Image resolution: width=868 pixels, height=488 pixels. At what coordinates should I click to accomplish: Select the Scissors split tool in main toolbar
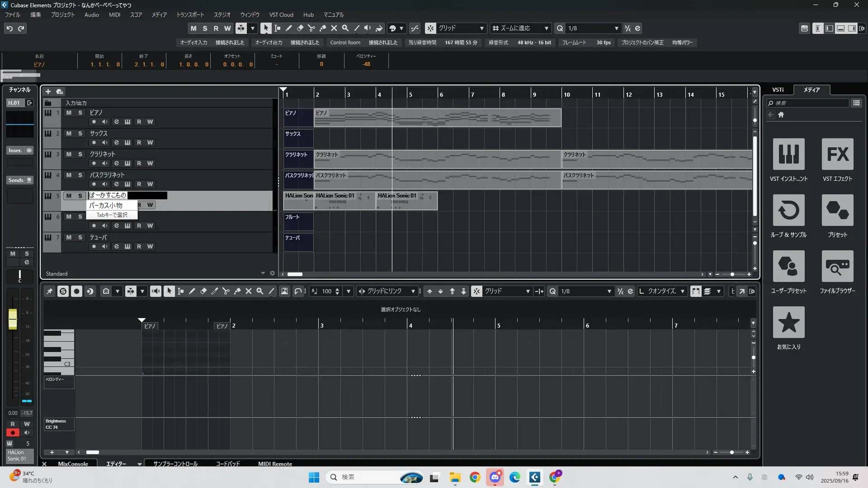[x=311, y=28]
